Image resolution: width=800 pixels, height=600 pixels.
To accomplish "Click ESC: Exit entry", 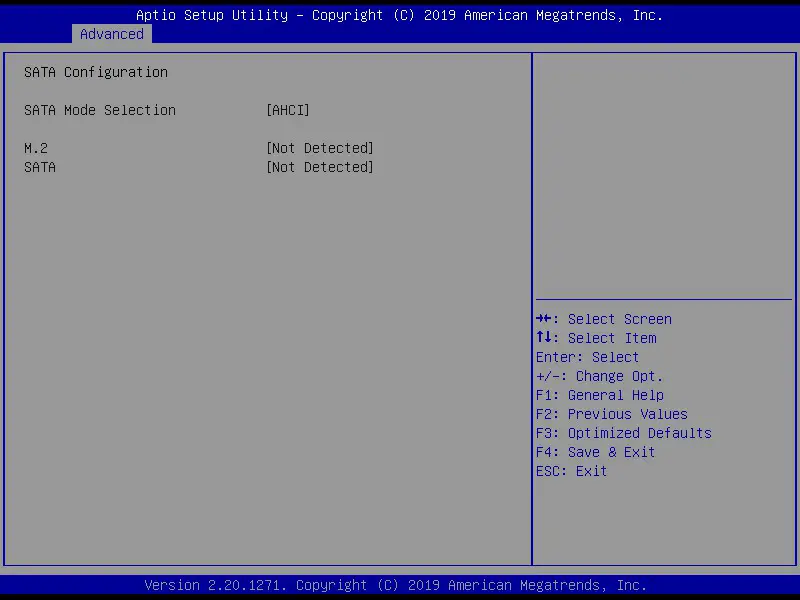I will click(571, 471).
